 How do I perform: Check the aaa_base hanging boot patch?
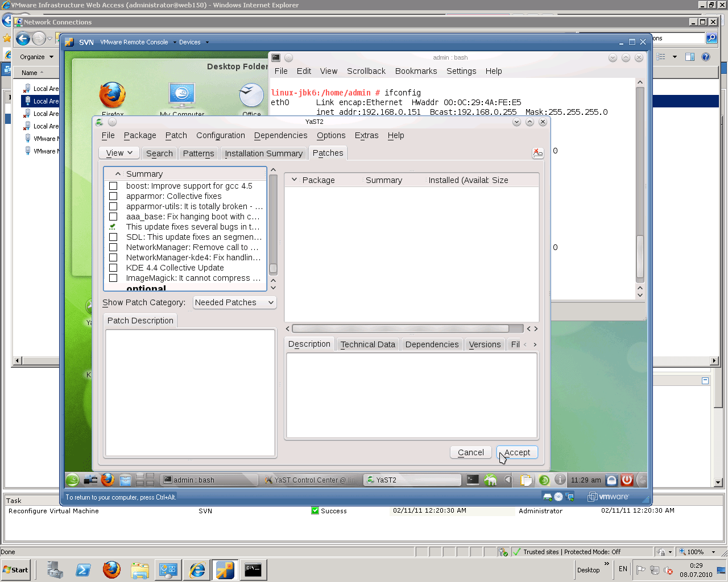click(113, 217)
